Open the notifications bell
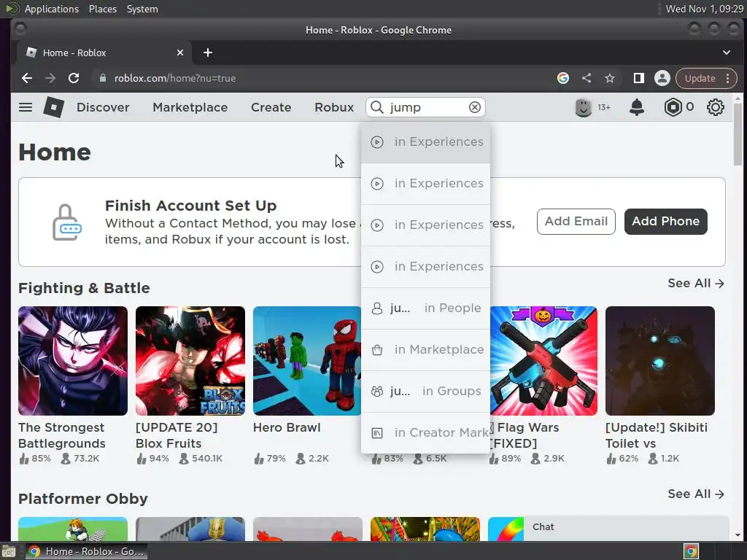 tap(636, 107)
